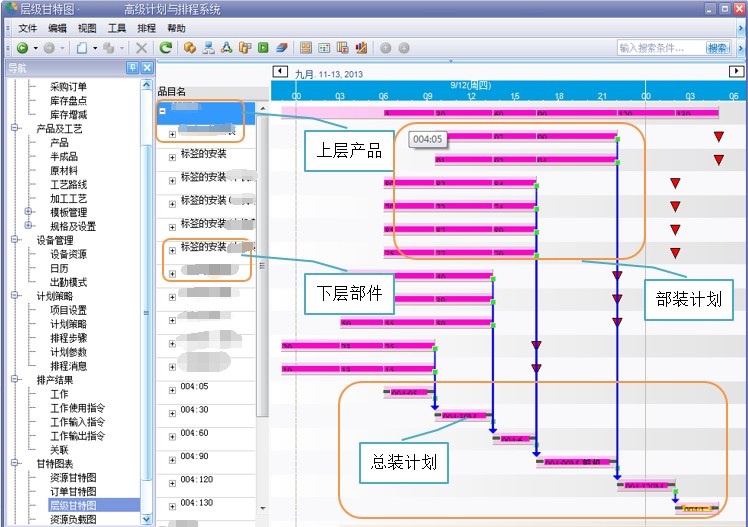
Task: Expand the 004:60 row in item list
Action: 172,437
